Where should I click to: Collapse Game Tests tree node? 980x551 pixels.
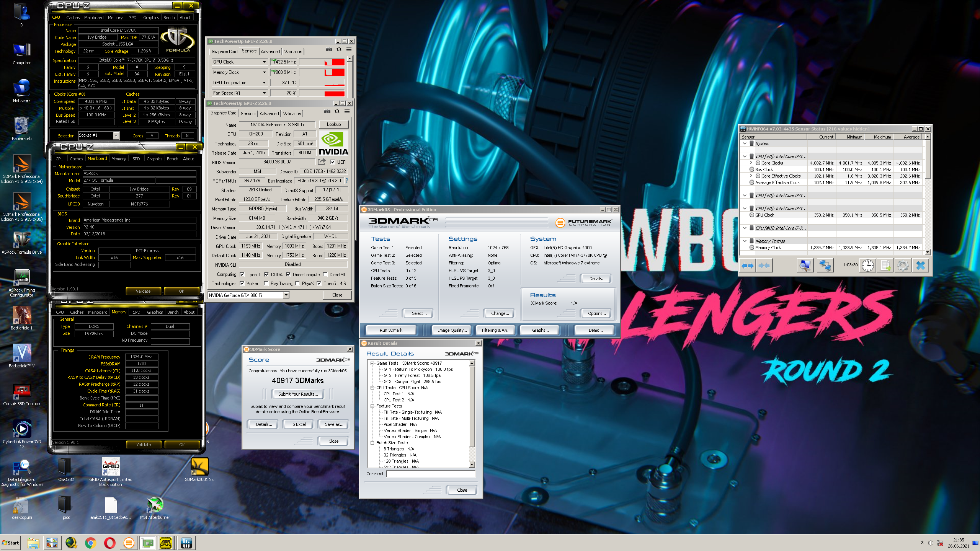point(372,363)
